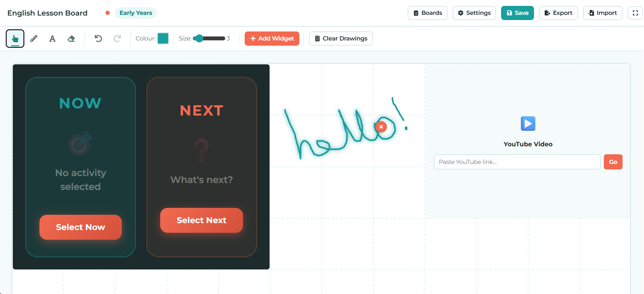Image resolution: width=644 pixels, height=294 pixels.
Task: Click the Select Now button
Action: (81, 227)
